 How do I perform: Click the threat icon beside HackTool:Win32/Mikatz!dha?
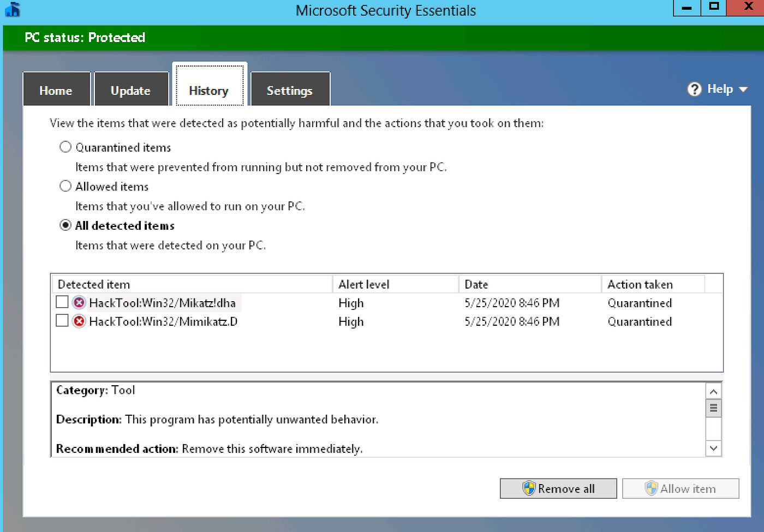[79, 303]
